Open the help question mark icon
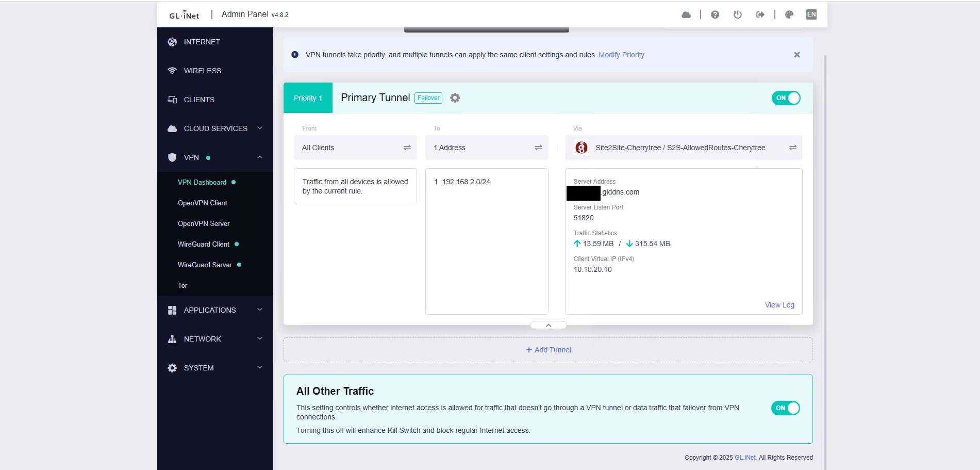This screenshot has width=980, height=470. [x=715, y=14]
